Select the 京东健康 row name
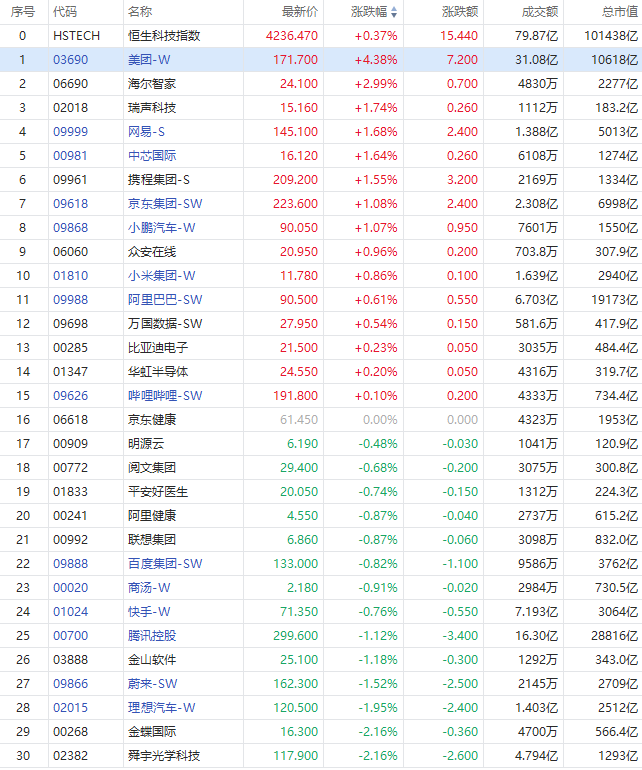642x770 pixels. [x=152, y=420]
